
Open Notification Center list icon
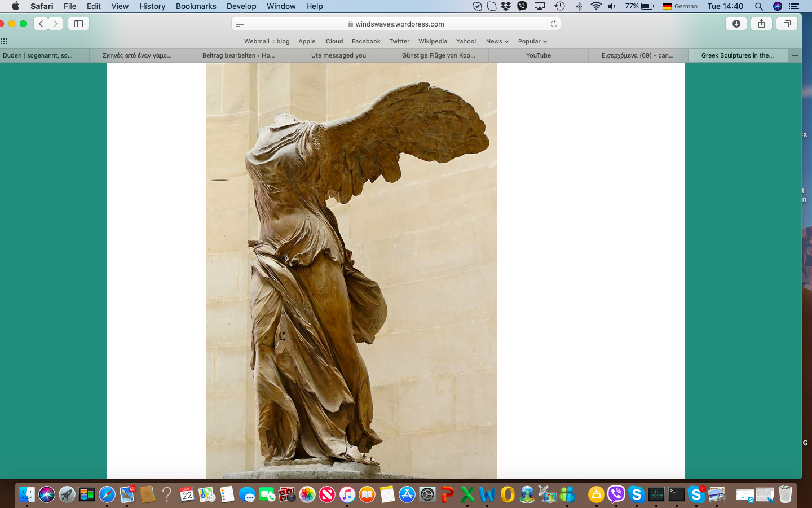[x=794, y=6]
